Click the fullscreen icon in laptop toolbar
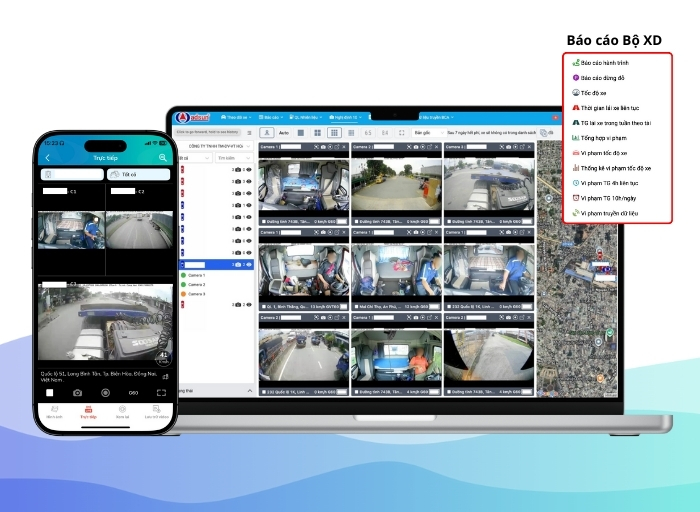Viewport: 700px width, 512px height. pos(401,132)
